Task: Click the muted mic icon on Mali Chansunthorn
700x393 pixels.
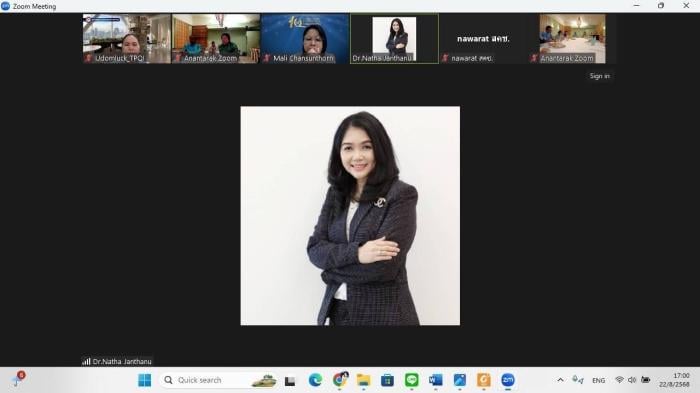Action: coord(267,59)
